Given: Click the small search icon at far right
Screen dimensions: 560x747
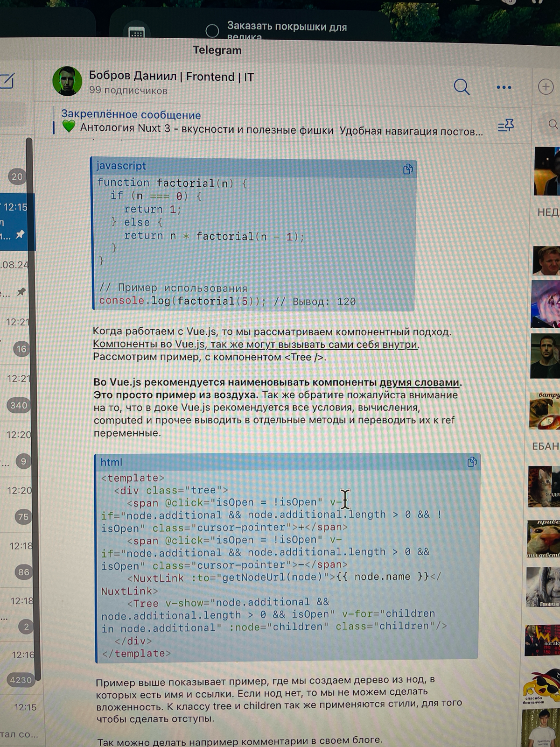Looking at the screenshot, I should pyautogui.click(x=553, y=124).
